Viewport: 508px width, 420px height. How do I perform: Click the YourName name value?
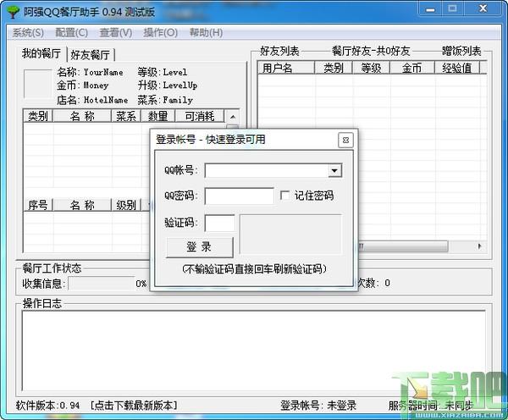(103, 72)
